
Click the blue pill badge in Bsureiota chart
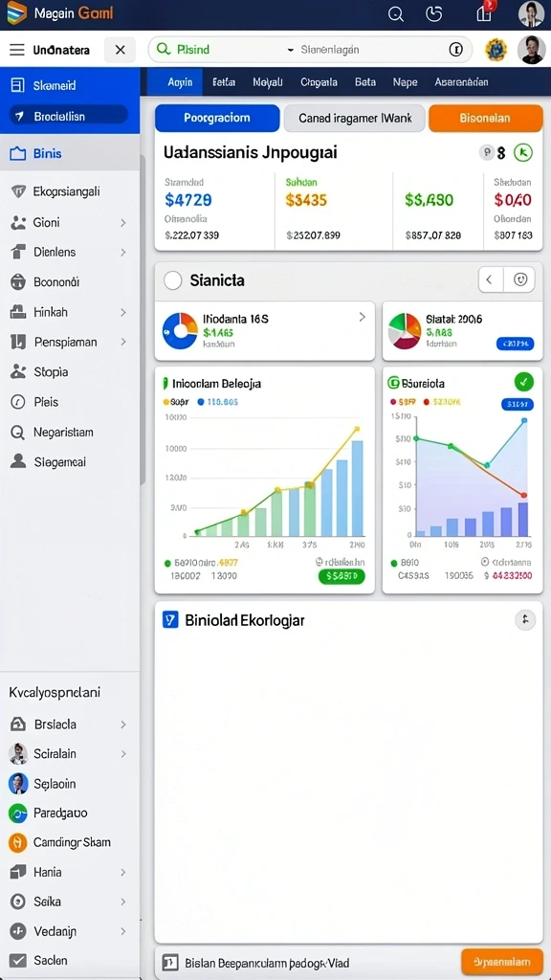pos(517,405)
